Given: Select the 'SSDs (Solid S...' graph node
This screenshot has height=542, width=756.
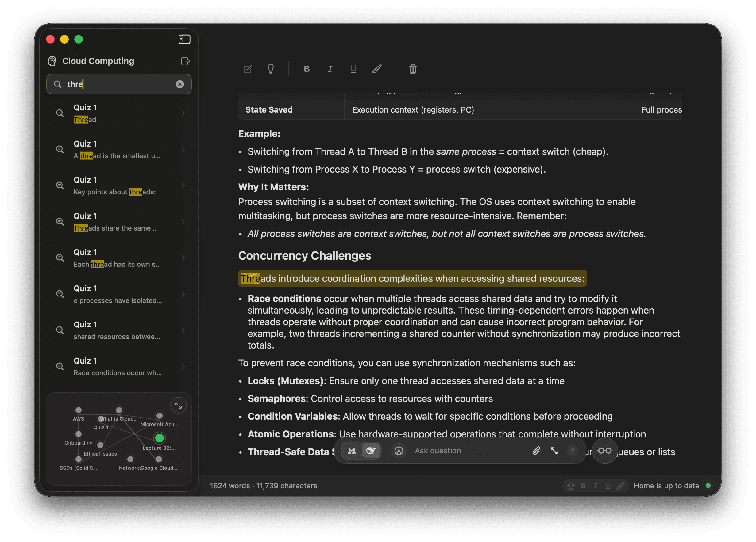Looking at the screenshot, I should [x=78, y=460].
